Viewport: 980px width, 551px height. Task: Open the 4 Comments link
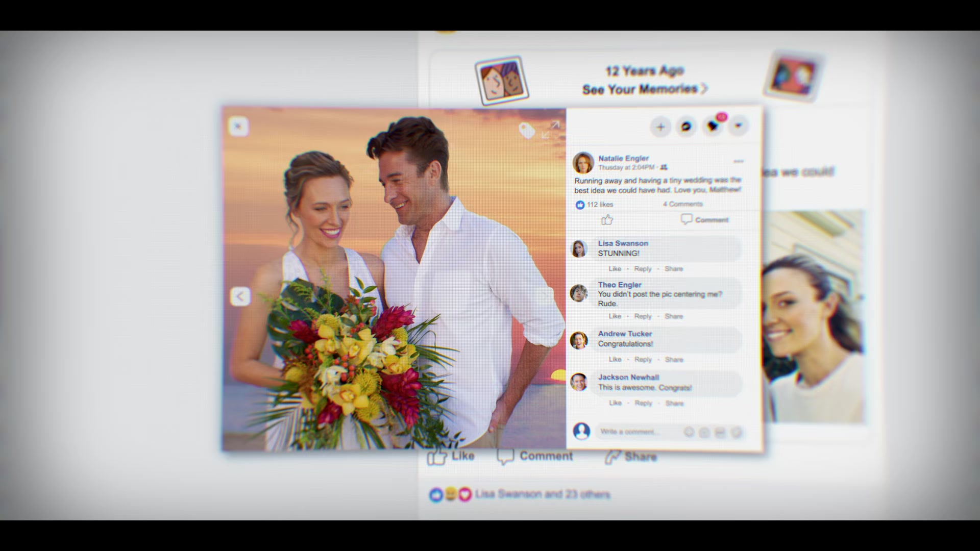[x=682, y=204]
